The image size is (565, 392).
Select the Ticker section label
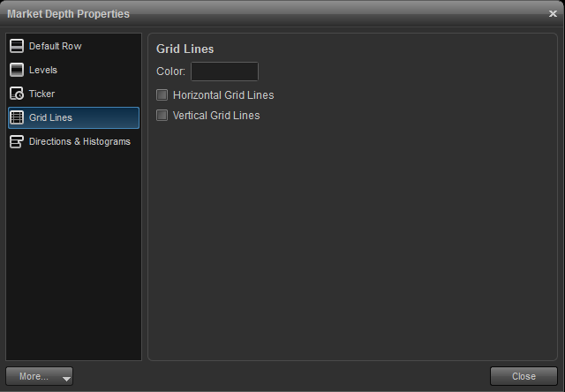click(41, 94)
